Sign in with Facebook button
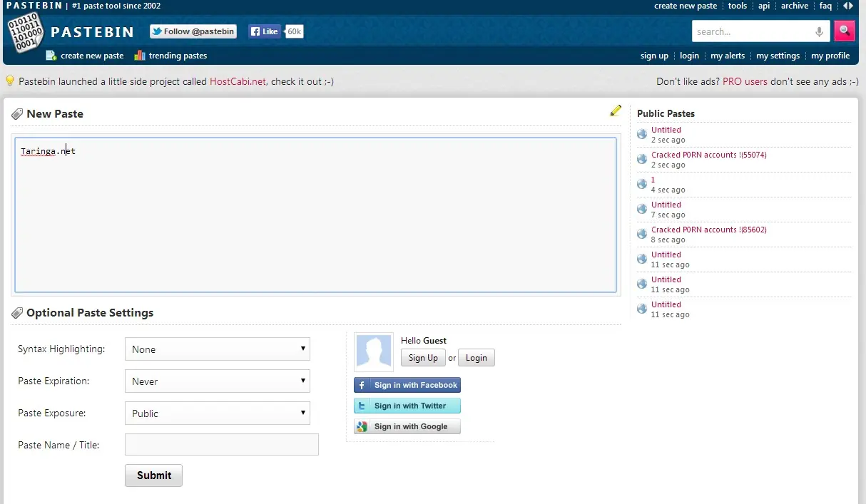Image resolution: width=866 pixels, height=504 pixels. click(407, 385)
